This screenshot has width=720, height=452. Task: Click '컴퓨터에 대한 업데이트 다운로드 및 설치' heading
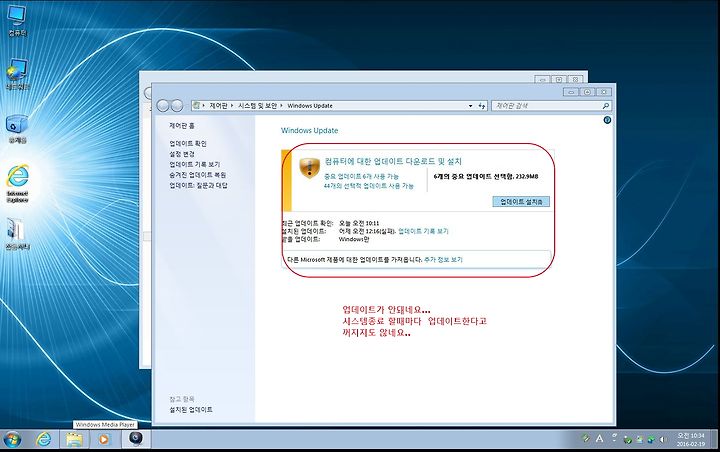coord(393,162)
